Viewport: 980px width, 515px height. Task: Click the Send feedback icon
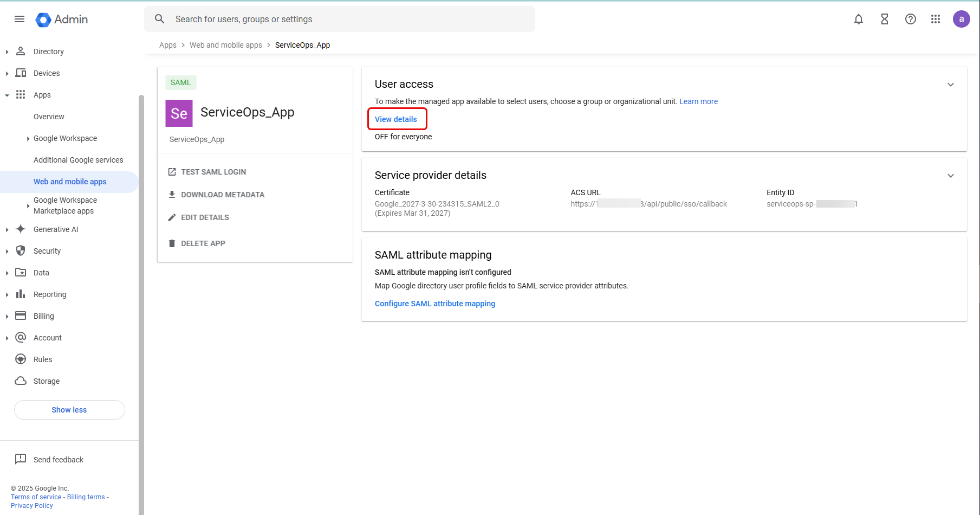pyautogui.click(x=21, y=459)
